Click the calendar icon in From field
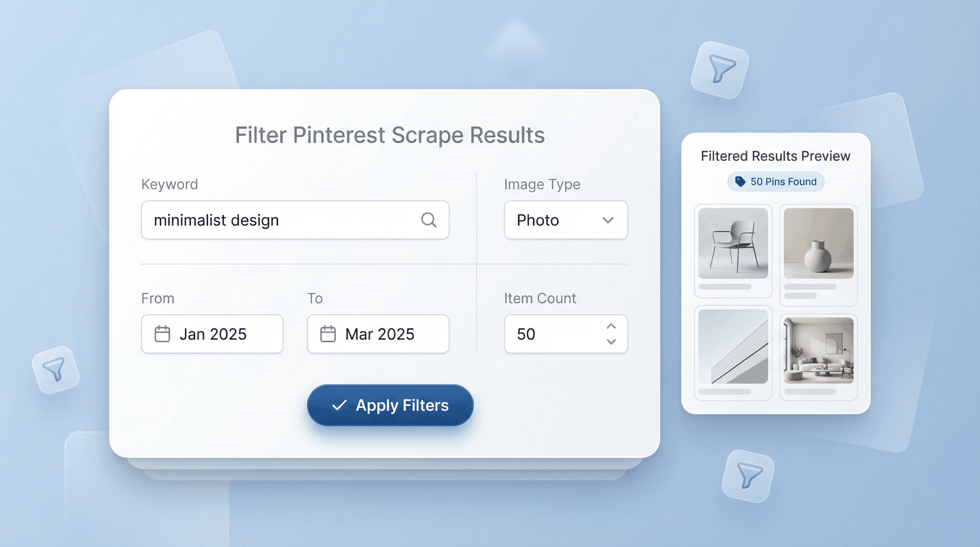980x547 pixels. coord(162,334)
